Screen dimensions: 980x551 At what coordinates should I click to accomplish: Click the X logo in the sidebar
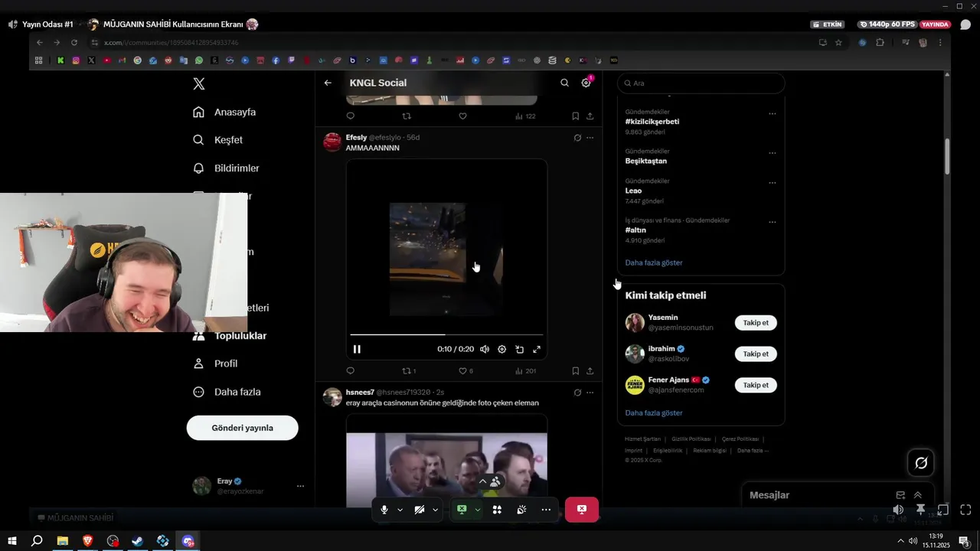click(199, 84)
